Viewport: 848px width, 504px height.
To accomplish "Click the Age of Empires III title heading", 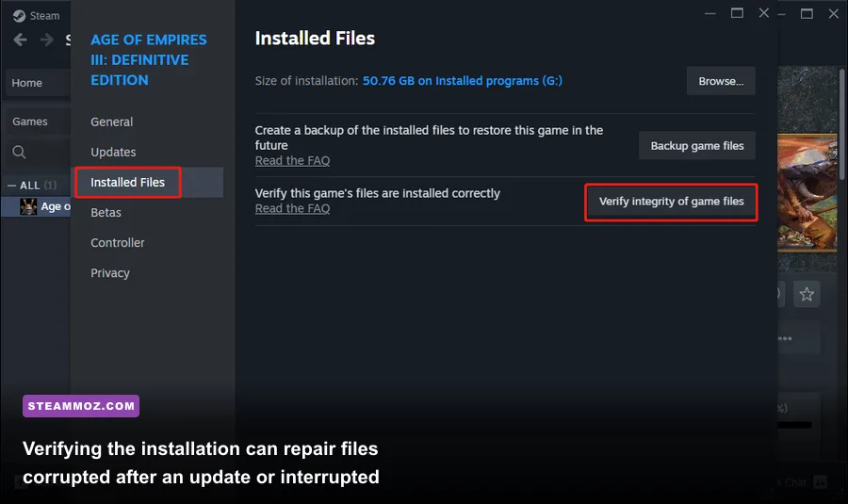I will 148,60.
